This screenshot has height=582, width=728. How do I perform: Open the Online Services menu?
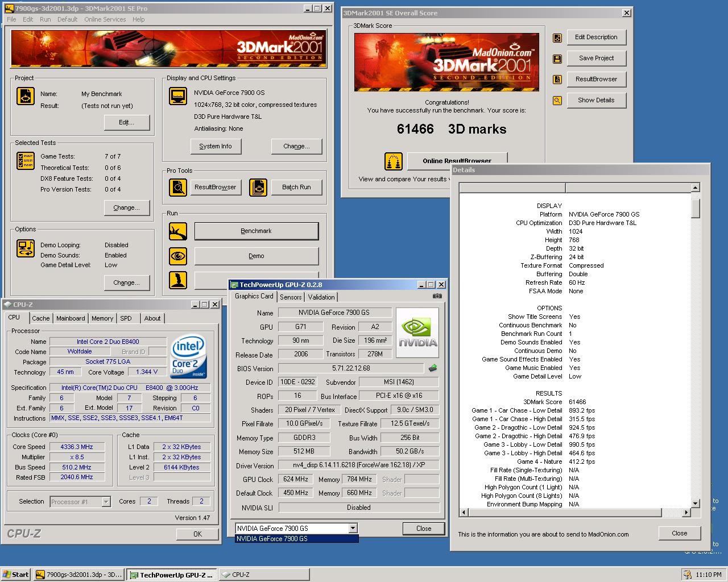105,19
